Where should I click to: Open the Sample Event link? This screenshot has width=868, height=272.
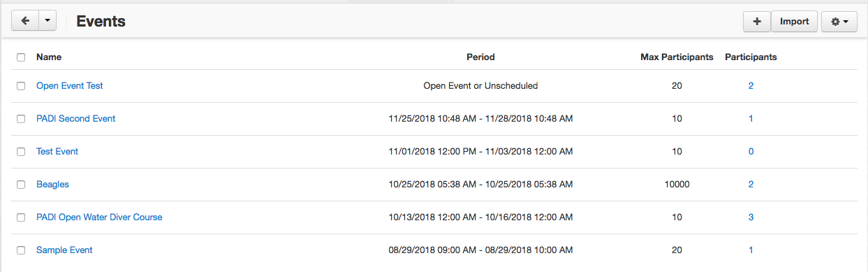[x=64, y=250]
